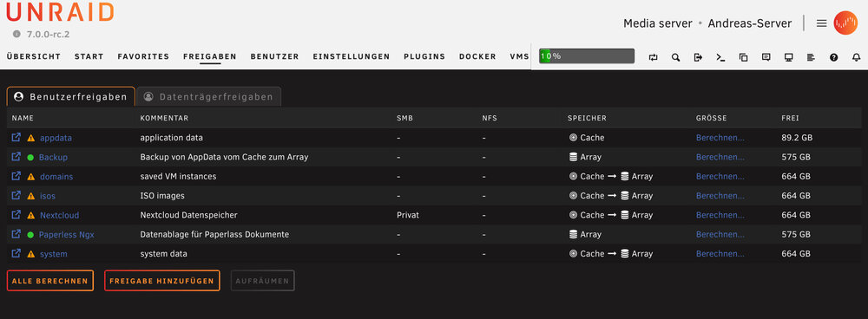868x319 pixels.
Task: Click the refresh arrows icon in toolbar
Action: pyautogui.click(x=654, y=57)
